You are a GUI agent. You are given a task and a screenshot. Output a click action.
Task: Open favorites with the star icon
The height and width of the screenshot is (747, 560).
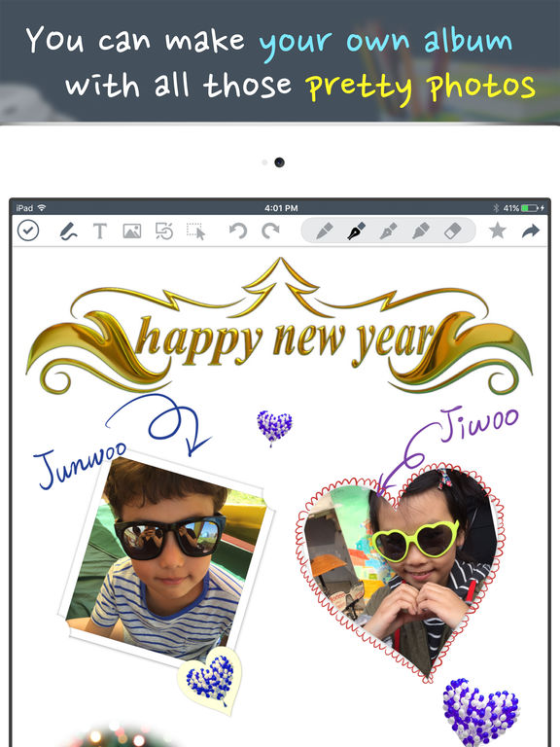(497, 231)
